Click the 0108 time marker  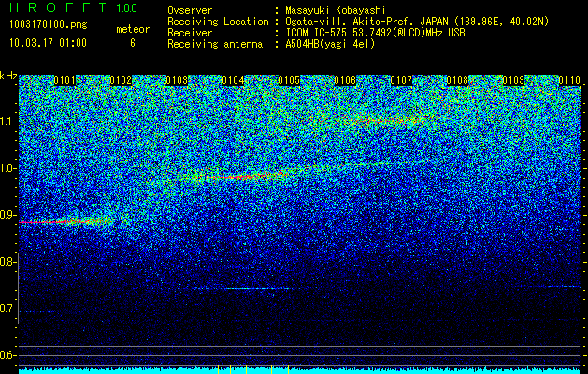click(457, 80)
